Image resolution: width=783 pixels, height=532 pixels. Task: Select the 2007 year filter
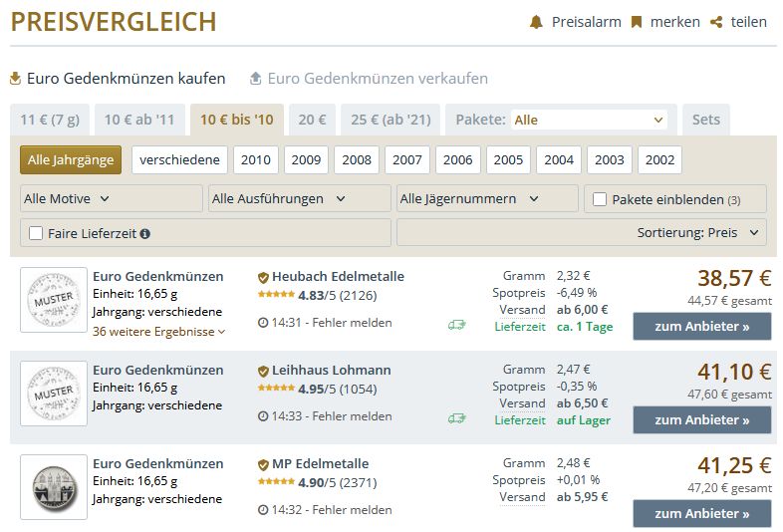point(407,159)
